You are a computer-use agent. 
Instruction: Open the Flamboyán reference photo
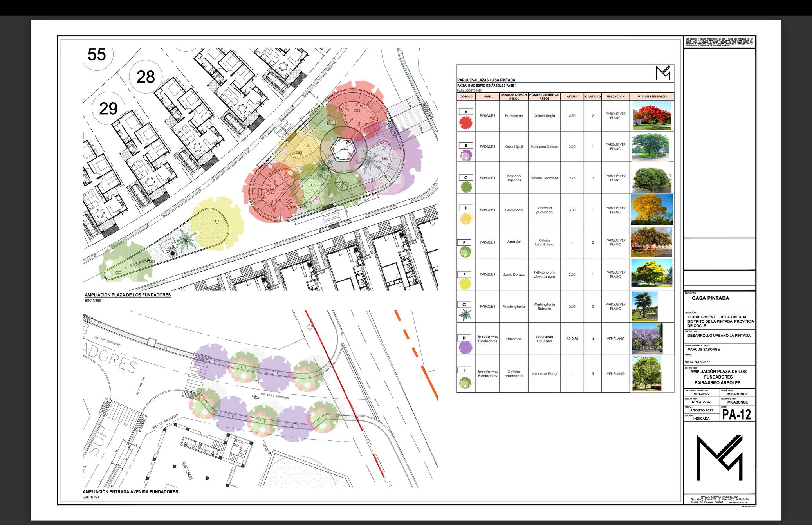coord(652,116)
